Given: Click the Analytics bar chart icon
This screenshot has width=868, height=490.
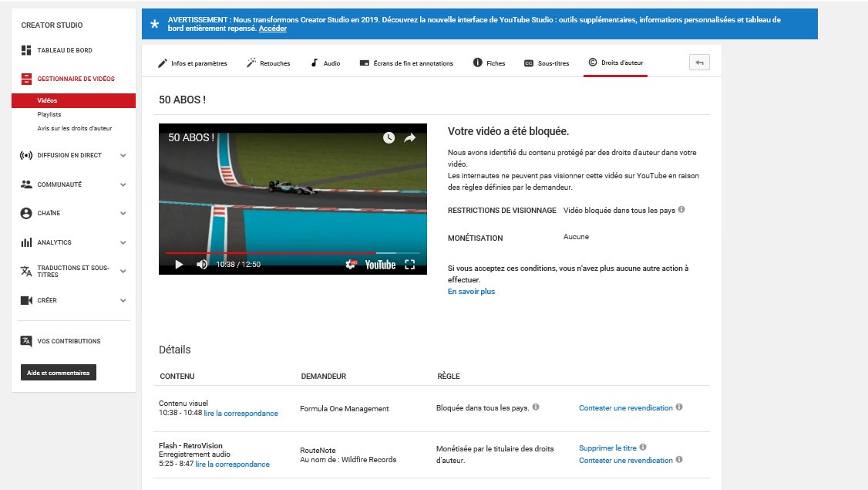Looking at the screenshot, I should point(26,242).
